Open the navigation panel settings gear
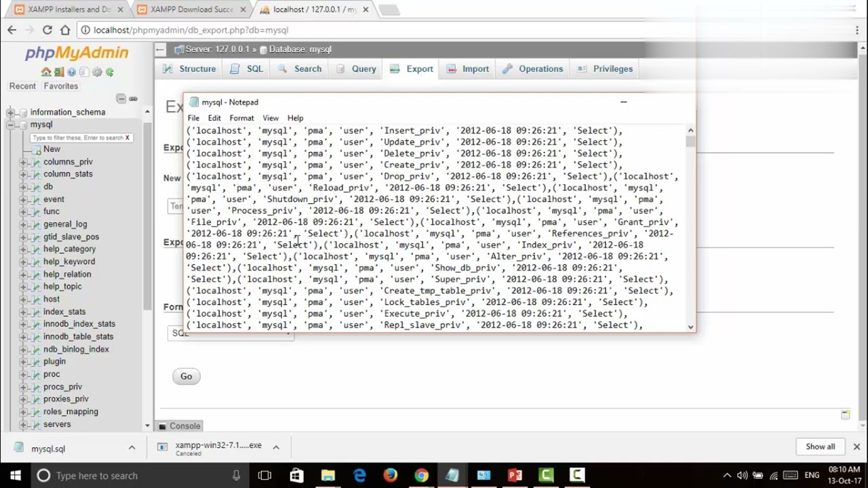This screenshot has width=868, height=488. point(97,72)
